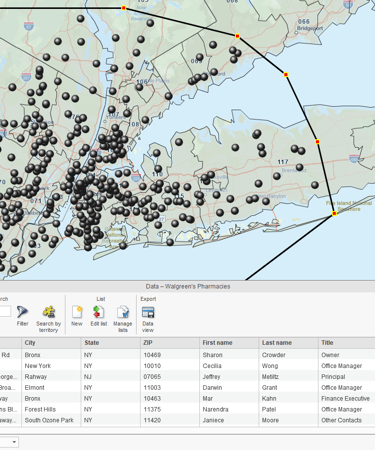Select the polygon handle near Fire Island

pyautogui.click(x=334, y=213)
